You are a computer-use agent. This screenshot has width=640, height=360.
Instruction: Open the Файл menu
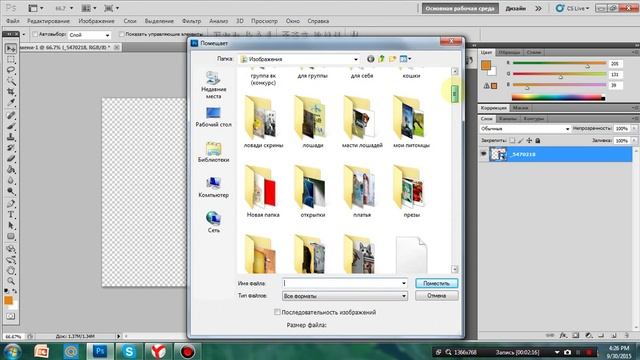click(13, 21)
